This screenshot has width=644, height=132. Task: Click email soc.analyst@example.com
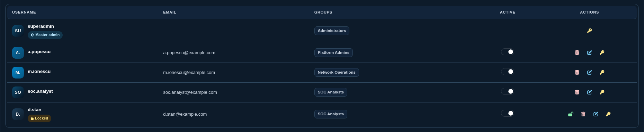click(190, 92)
